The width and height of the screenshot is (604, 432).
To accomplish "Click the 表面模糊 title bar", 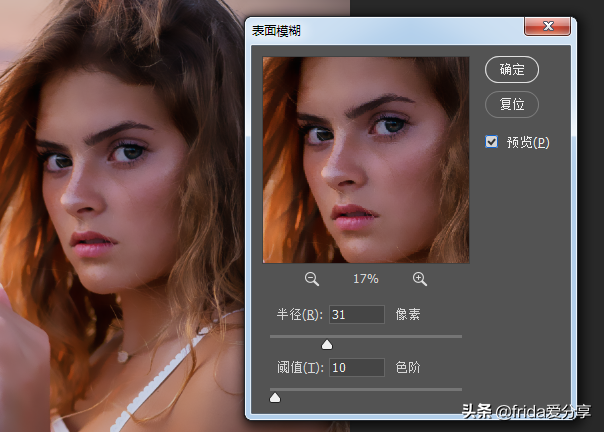I will pyautogui.click(x=380, y=30).
